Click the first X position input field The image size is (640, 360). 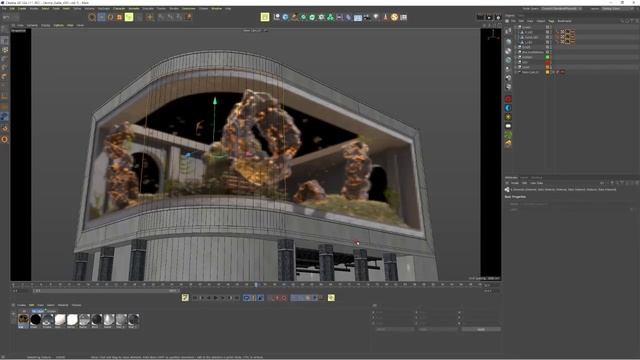[394, 313]
